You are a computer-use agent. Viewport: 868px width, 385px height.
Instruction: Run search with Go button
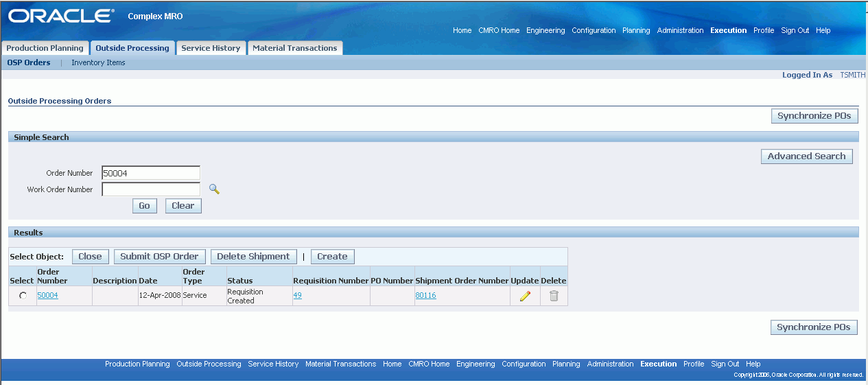[144, 206]
